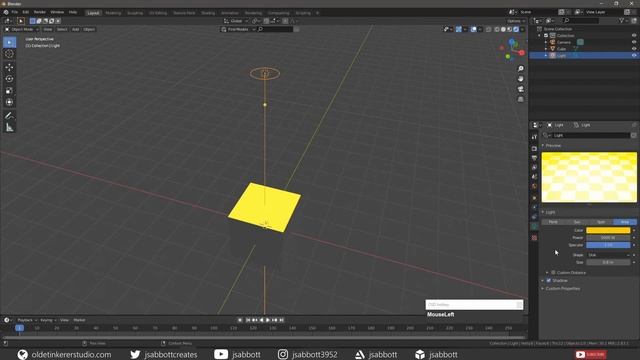
Task: Switch to the Modeling workspace tab
Action: (113, 13)
